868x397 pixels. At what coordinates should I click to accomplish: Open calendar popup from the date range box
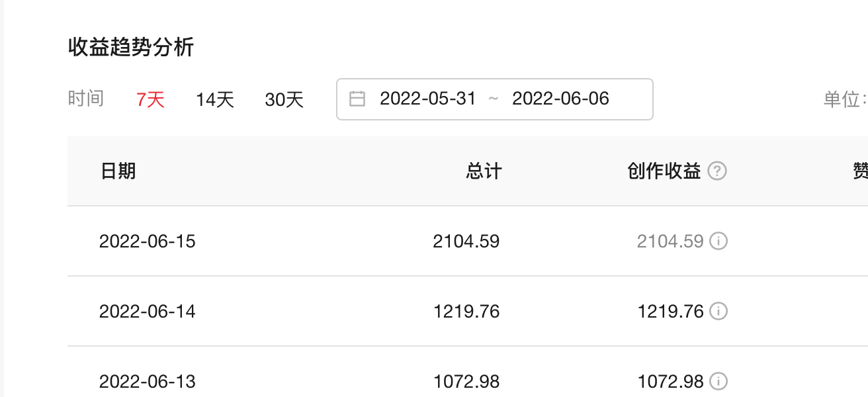(494, 99)
